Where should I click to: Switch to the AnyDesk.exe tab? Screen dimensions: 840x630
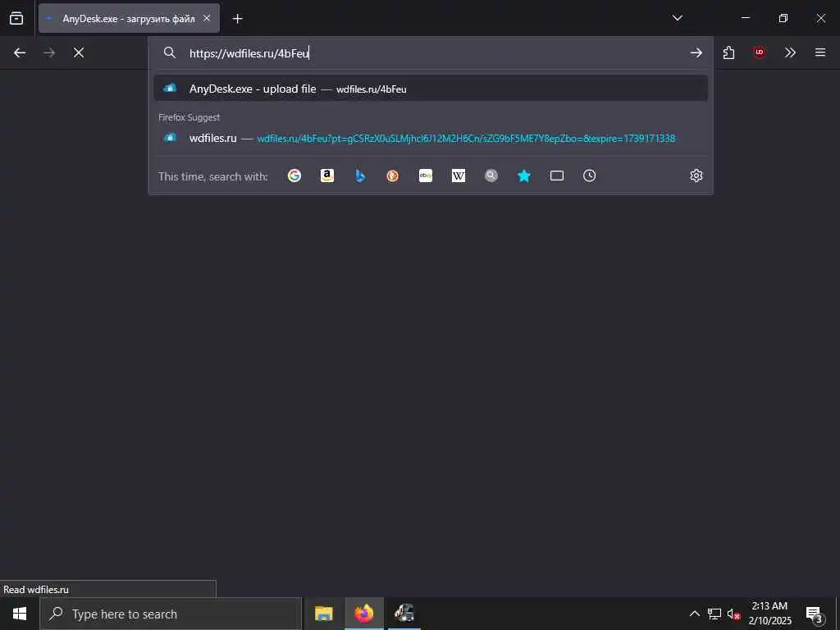129,18
